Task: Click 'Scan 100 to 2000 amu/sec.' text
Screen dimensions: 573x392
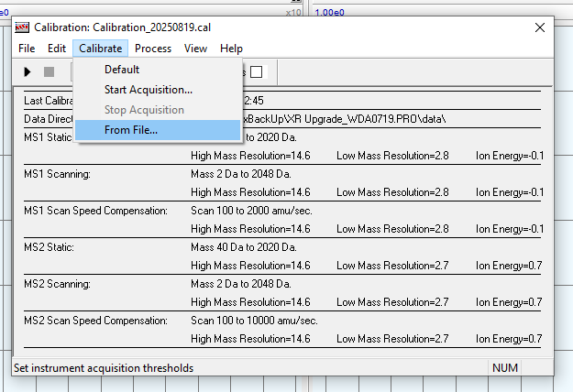Action: tap(251, 211)
